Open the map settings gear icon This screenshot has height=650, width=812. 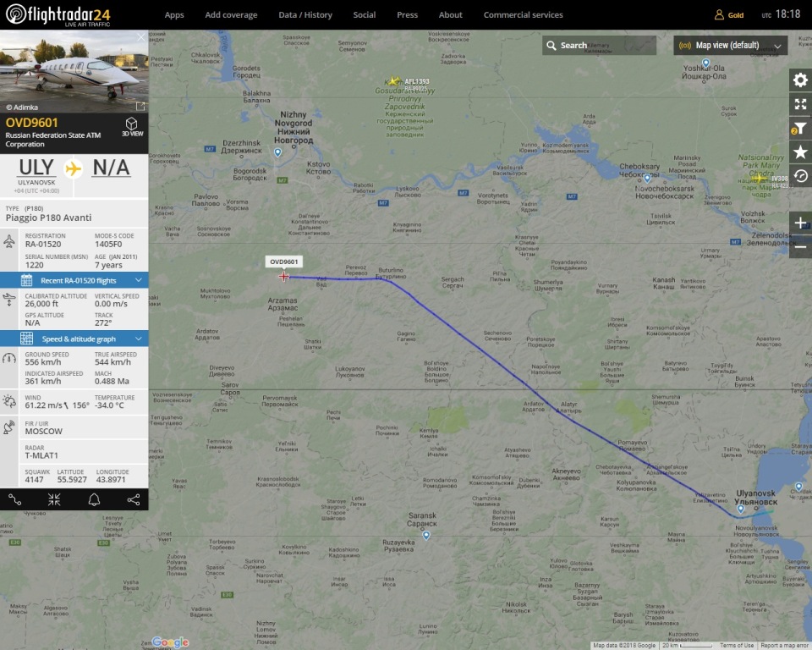(800, 80)
